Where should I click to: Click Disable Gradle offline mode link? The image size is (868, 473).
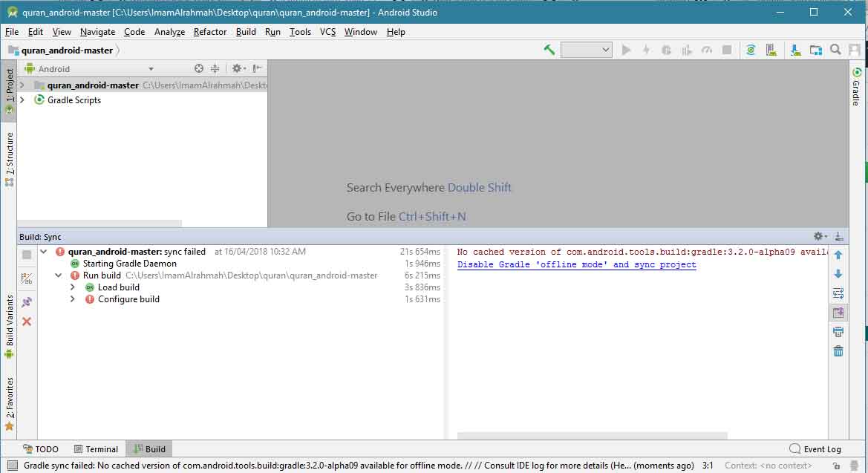pos(576,265)
